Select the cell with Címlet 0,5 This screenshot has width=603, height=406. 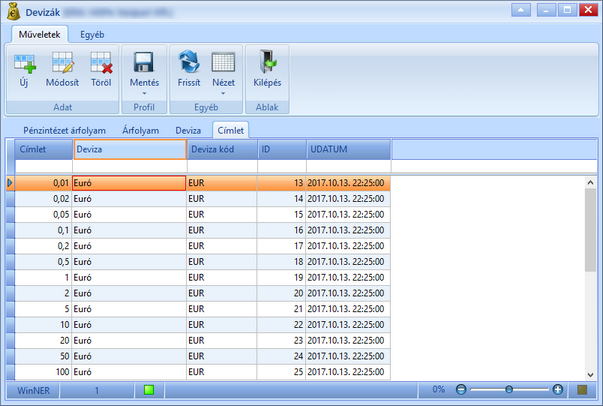point(43,262)
